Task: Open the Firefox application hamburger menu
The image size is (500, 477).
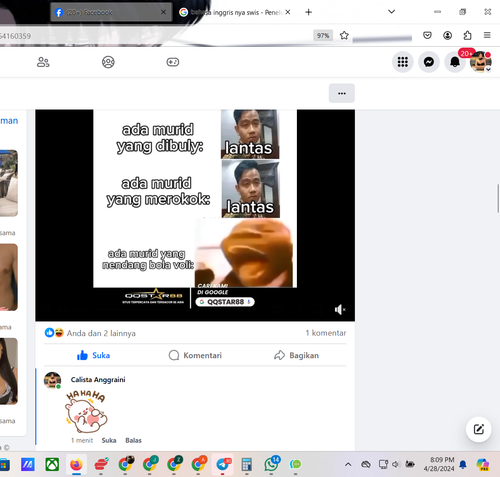Action: tap(487, 35)
